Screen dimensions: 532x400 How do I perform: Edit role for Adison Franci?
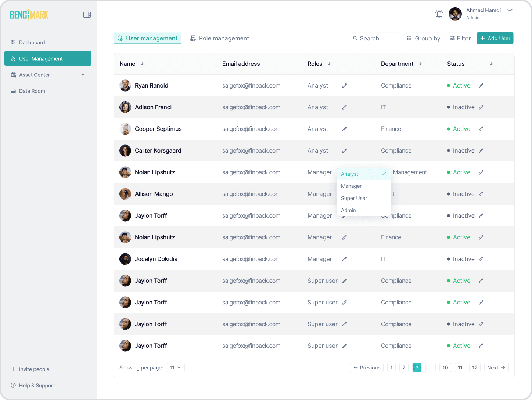coord(345,107)
